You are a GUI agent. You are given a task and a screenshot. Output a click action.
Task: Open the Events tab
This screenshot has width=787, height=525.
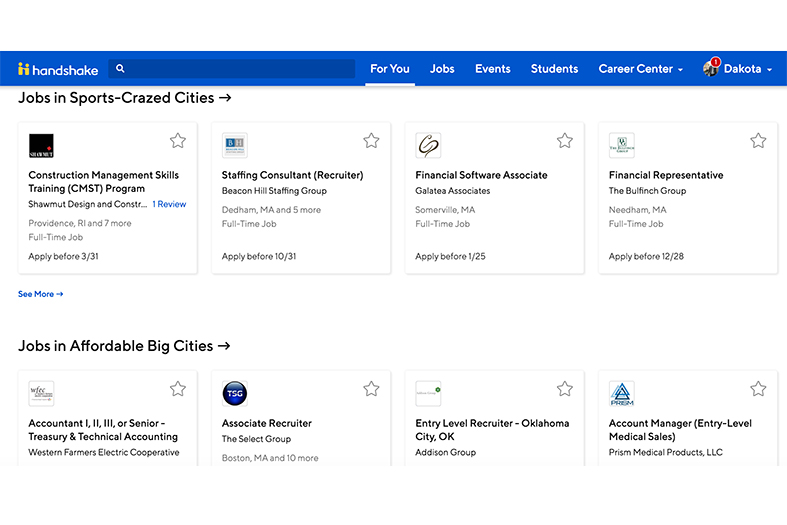pos(492,69)
